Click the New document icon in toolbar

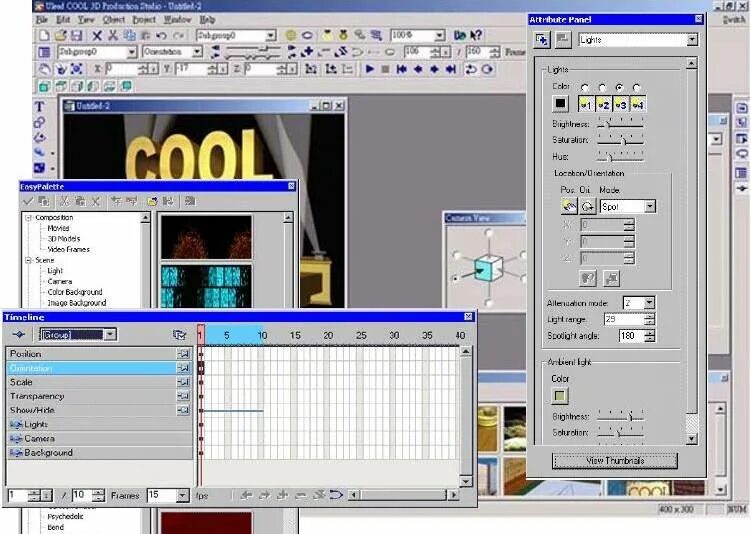click(x=44, y=35)
